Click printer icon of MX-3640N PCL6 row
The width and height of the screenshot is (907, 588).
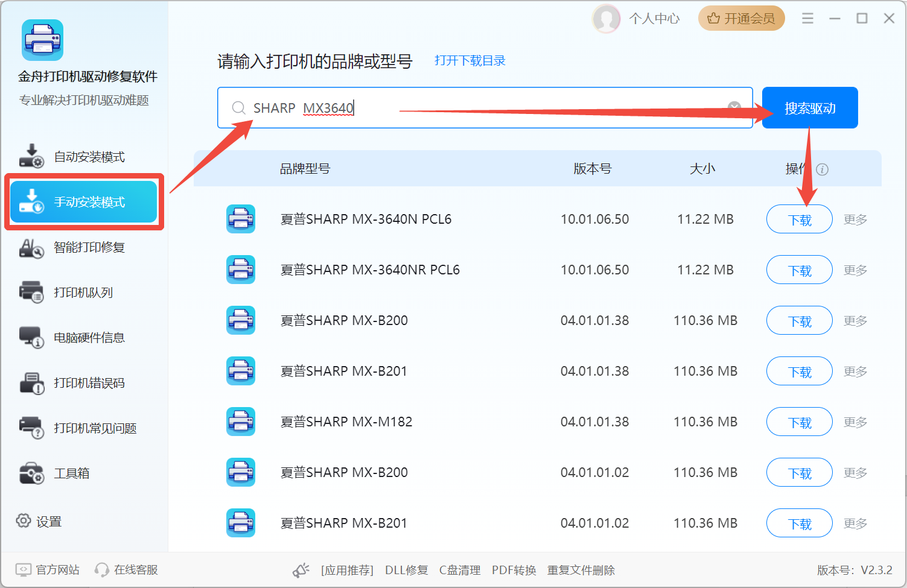coord(241,219)
